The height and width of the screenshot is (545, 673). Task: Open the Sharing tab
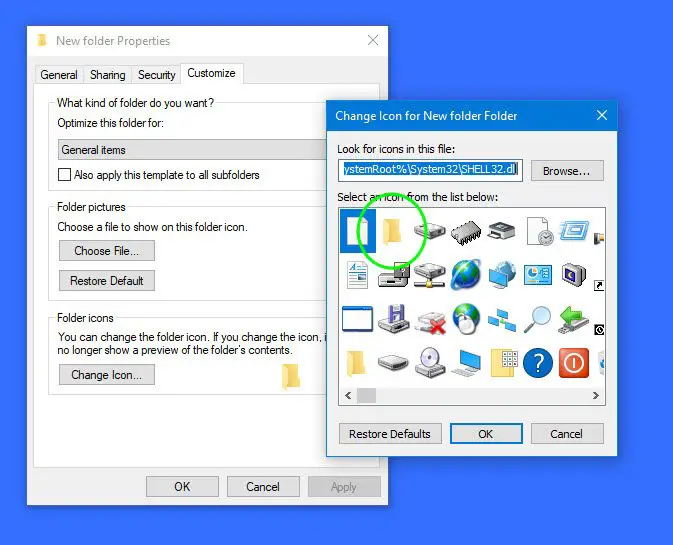(108, 75)
